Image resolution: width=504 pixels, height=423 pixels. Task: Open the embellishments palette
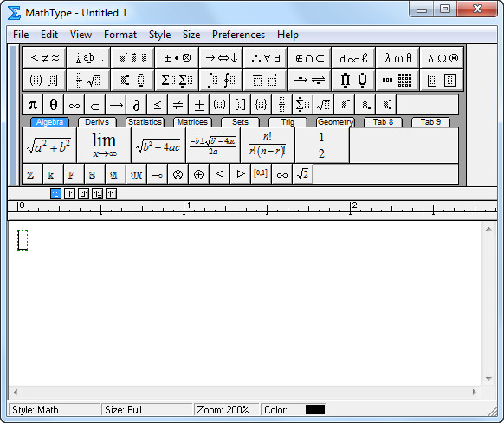(133, 58)
